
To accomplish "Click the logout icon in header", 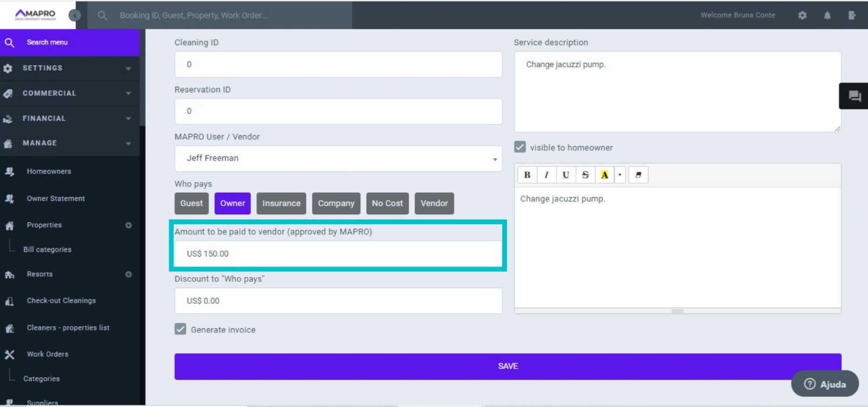I will [x=852, y=15].
